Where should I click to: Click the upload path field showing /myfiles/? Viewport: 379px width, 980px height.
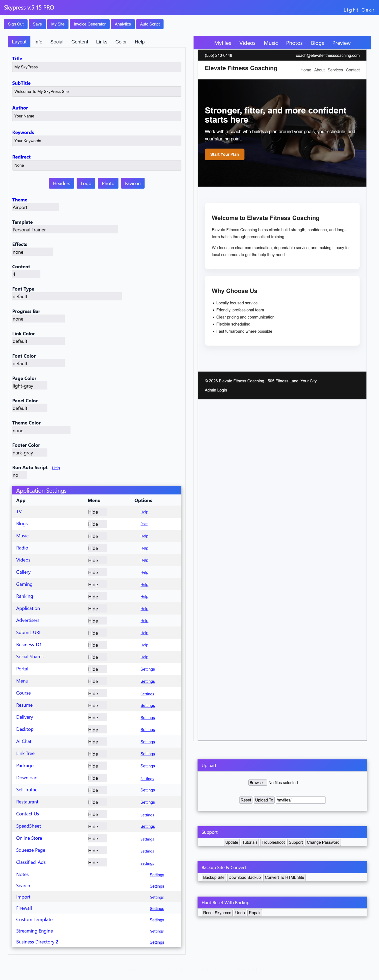[300, 800]
